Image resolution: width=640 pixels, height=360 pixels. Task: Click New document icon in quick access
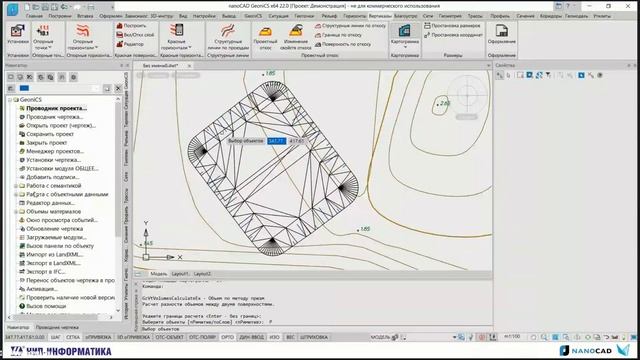click(27, 7)
